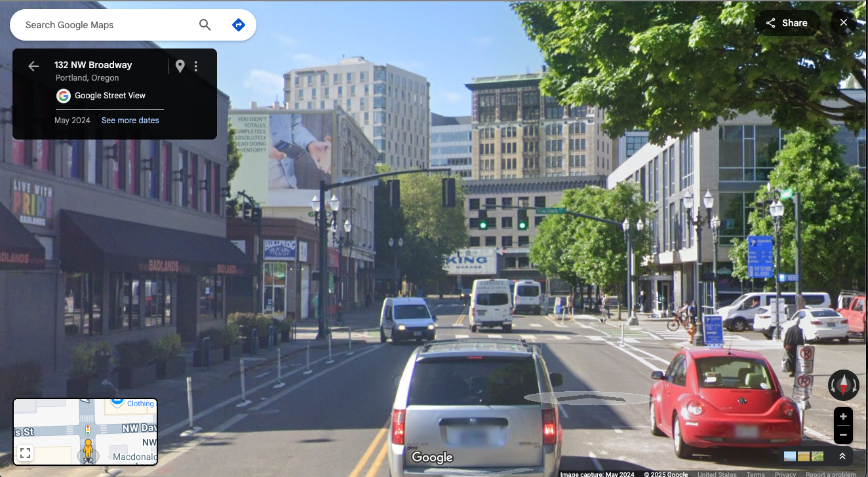Jump forward using the road arrow marker
868x477 pixels.
[x=587, y=397]
